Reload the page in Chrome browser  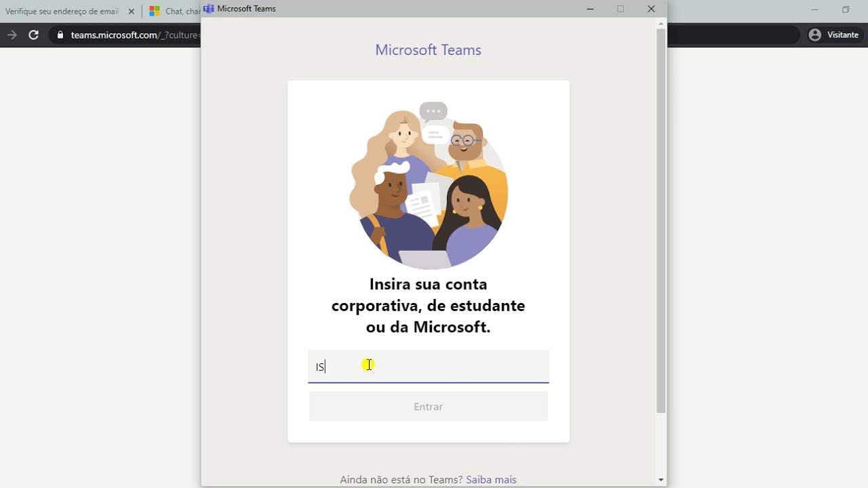[33, 35]
